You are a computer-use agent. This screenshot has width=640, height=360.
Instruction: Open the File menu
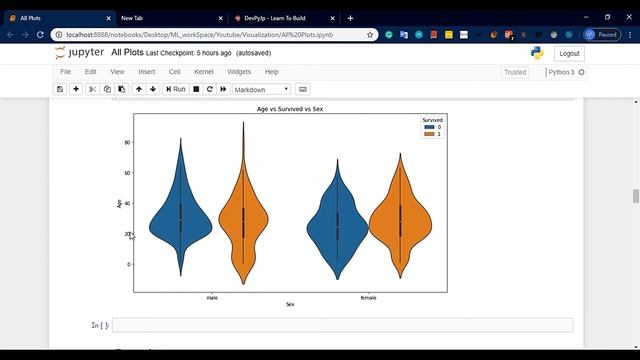[x=66, y=72]
